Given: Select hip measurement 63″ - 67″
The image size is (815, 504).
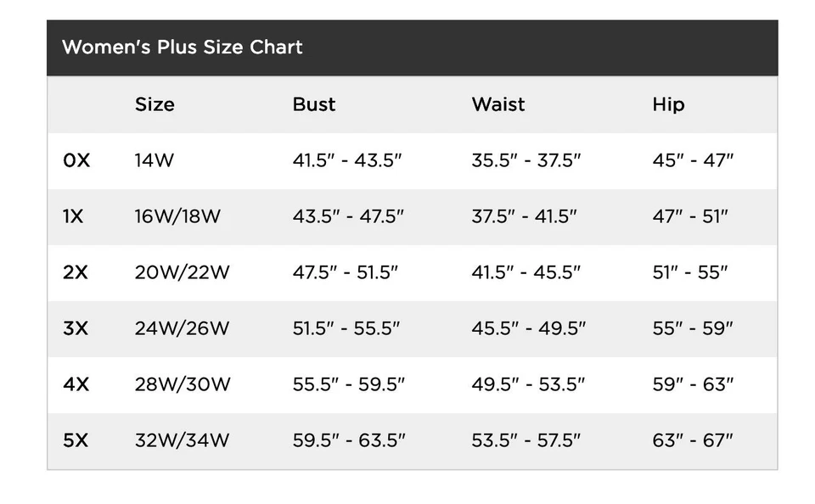Looking at the screenshot, I should coord(693,440).
